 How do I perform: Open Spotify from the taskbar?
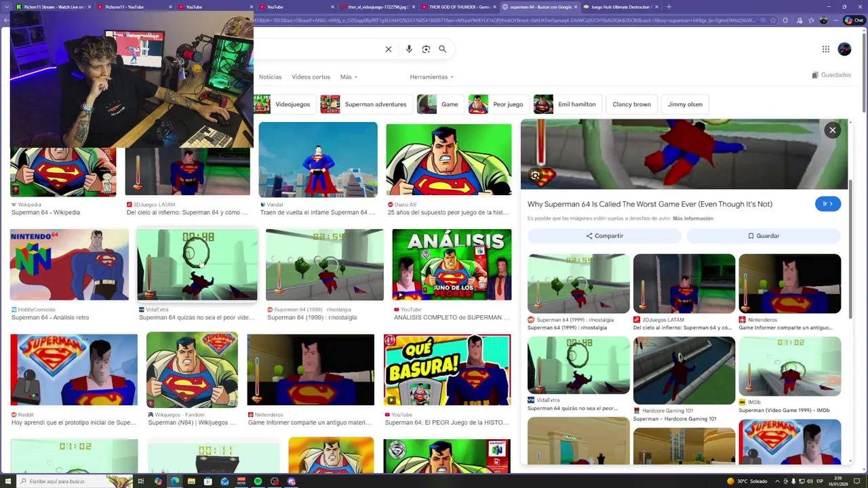[x=258, y=481]
